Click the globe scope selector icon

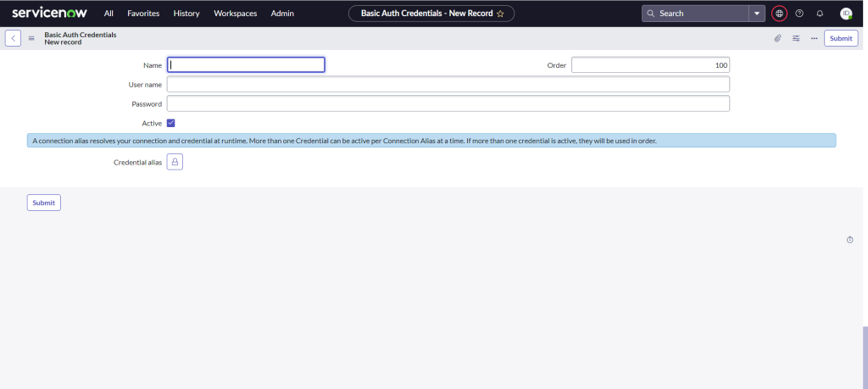[x=780, y=14]
